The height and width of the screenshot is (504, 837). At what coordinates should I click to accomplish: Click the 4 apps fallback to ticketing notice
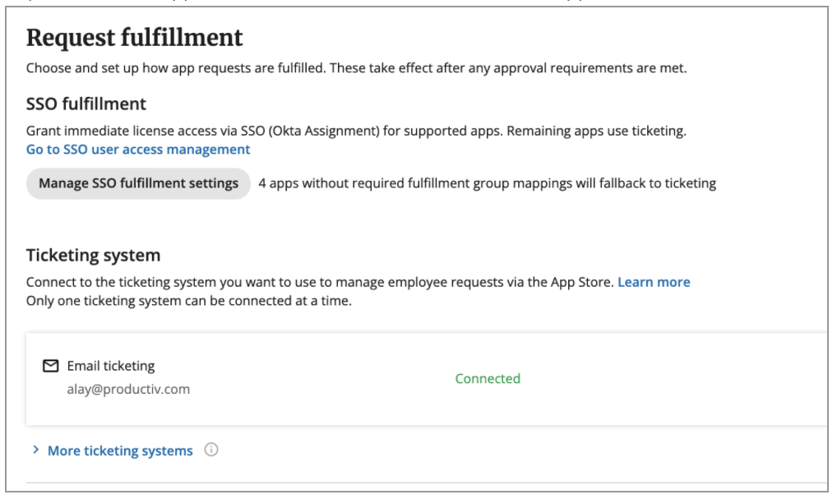487,183
